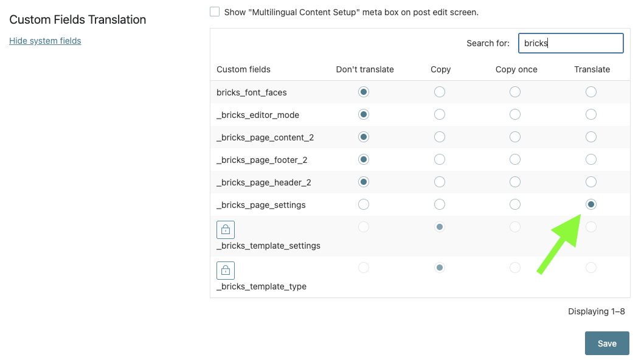Image resolution: width=644 pixels, height=363 pixels.
Task: Choose Copy for bricks_font_faces
Action: click(440, 92)
